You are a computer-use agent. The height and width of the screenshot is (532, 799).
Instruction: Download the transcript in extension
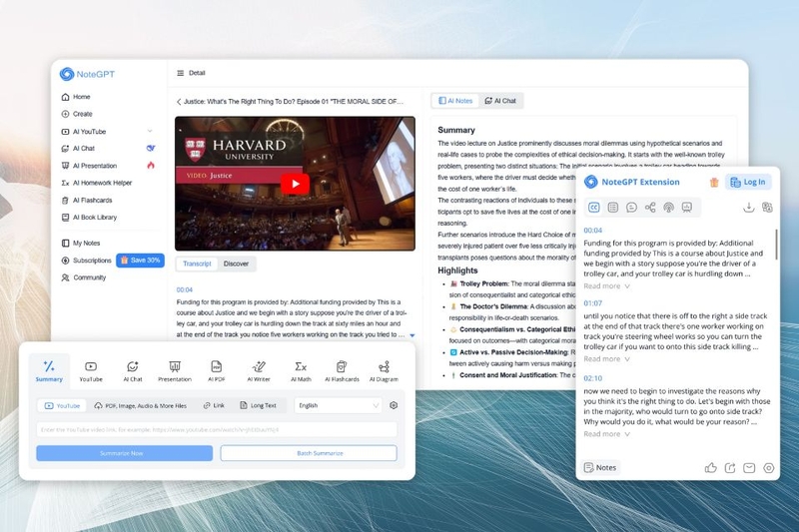click(x=748, y=208)
